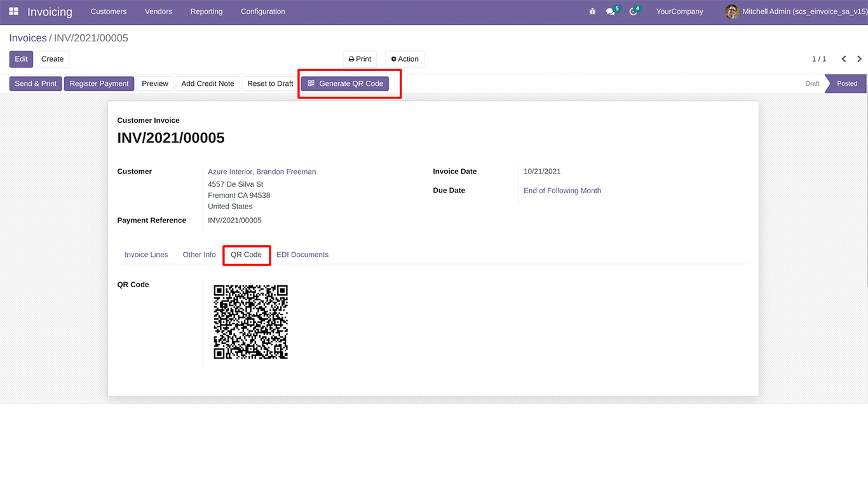Click the Due Date field label
Viewport: 868px width, 488px height.
tap(449, 191)
